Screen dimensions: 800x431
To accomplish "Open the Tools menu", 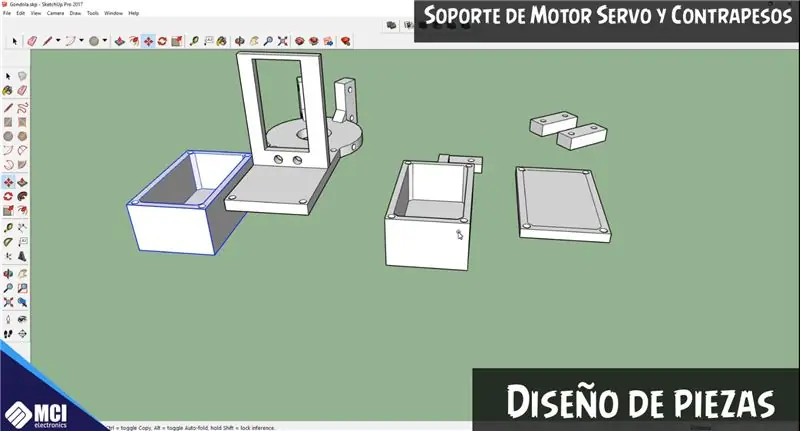I will point(93,13).
